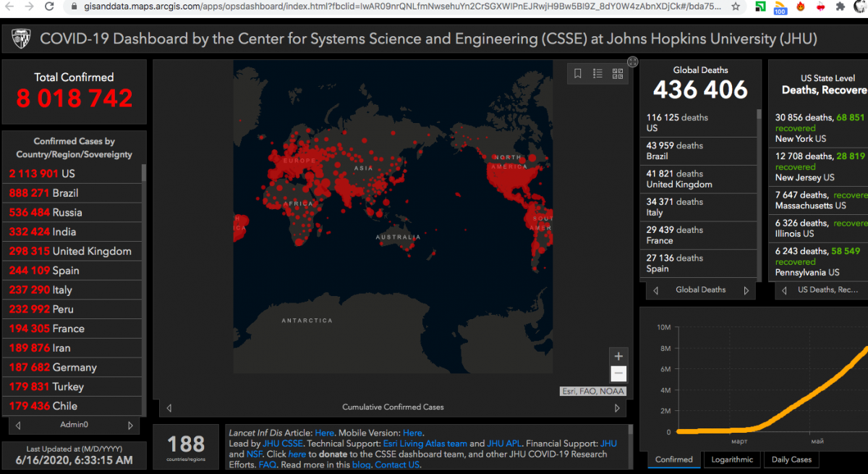Viewport: 868px width, 474px height.
Task: Open the extension icon with the 100 badge
Action: pyautogui.click(x=780, y=7)
